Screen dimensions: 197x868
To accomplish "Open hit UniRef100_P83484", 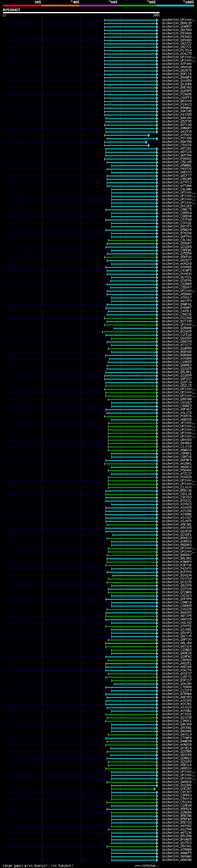I will click(x=177, y=33).
